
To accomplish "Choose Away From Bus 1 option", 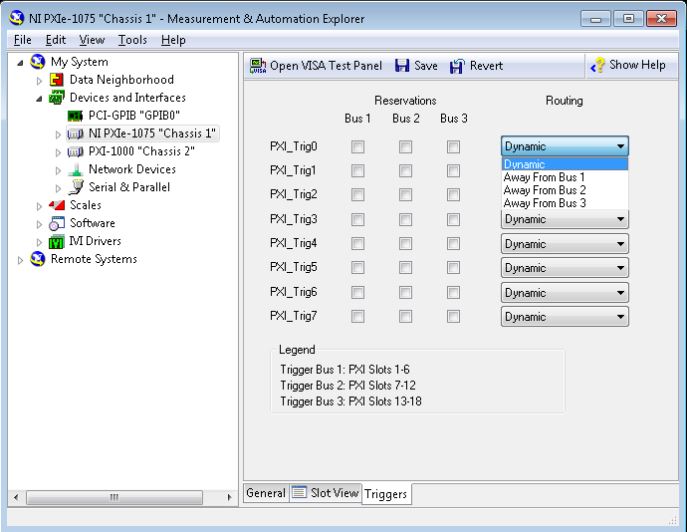I will [x=565, y=177].
